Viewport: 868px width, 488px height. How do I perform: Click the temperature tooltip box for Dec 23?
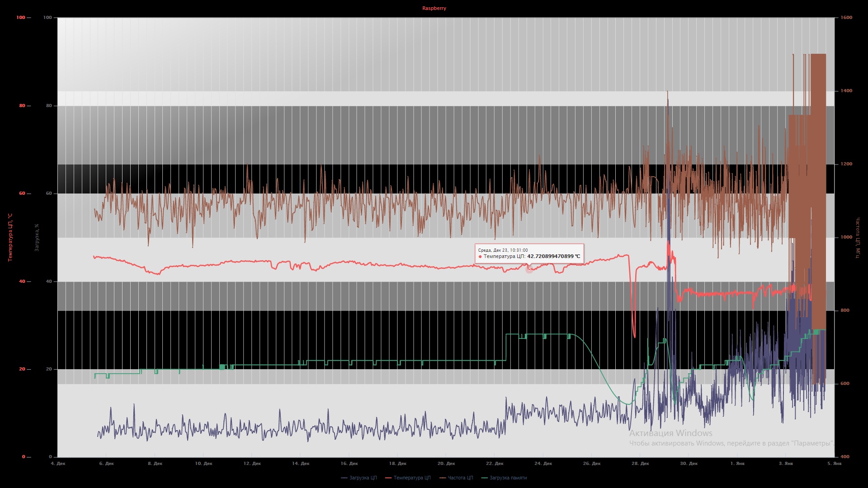click(x=529, y=253)
